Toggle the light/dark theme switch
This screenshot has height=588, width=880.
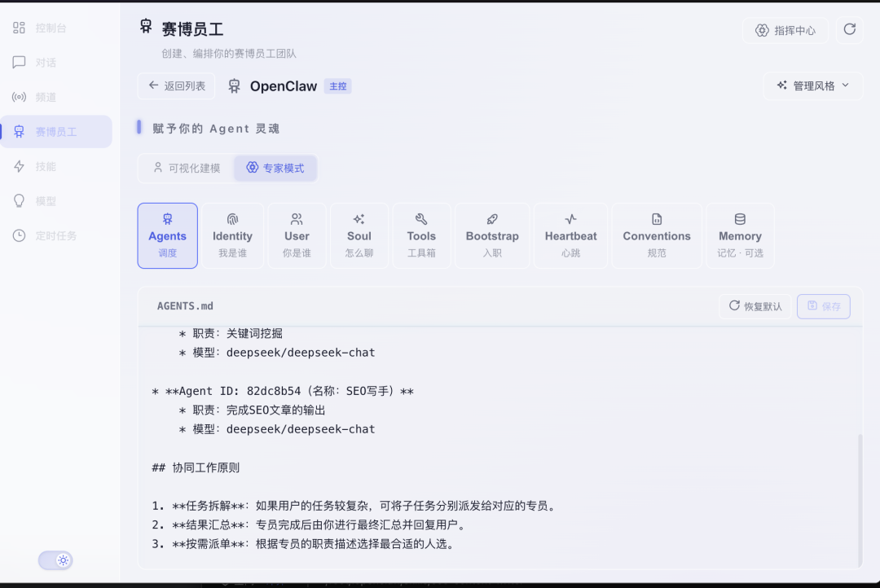coord(55,560)
